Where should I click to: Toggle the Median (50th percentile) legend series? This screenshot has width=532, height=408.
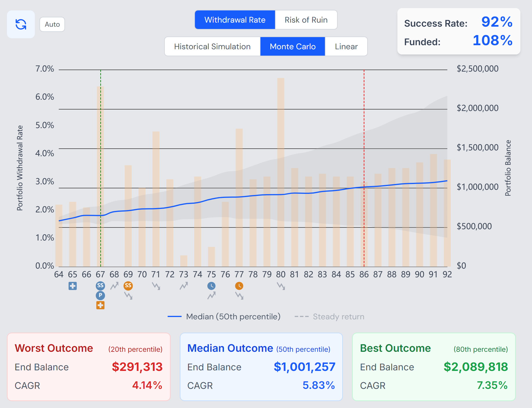(x=224, y=316)
